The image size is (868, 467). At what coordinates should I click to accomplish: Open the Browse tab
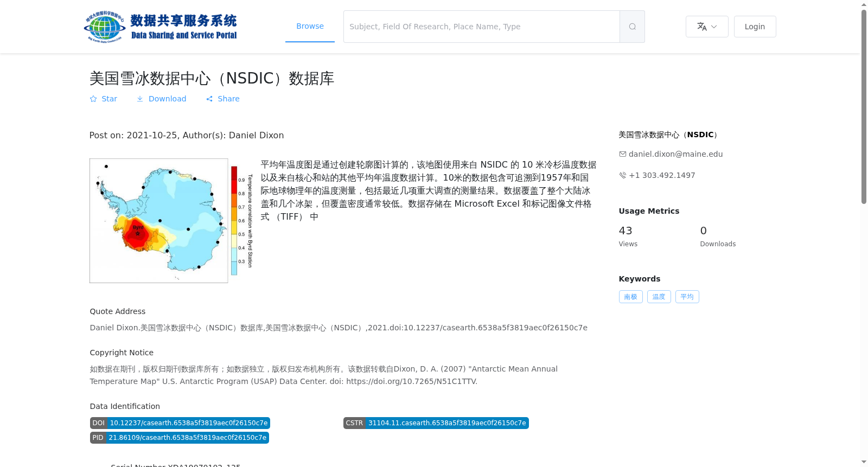coord(310,27)
